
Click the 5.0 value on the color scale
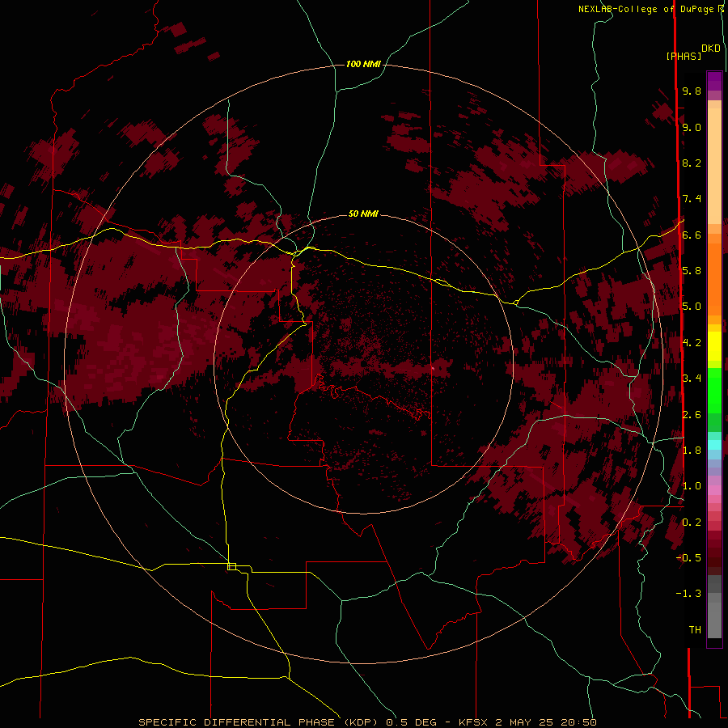[x=692, y=307]
